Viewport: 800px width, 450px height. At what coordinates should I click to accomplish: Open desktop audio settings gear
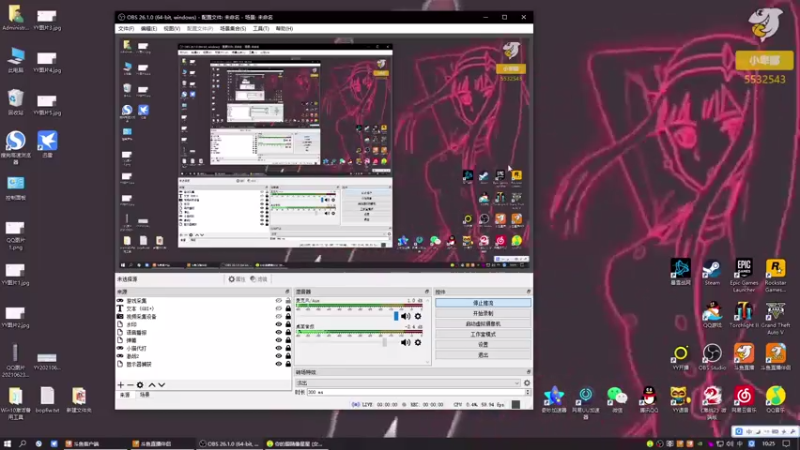coord(418,342)
